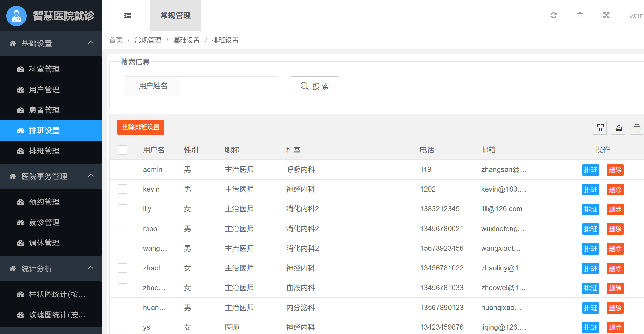
Task: Open 调休管理 in sidebar
Action: click(51, 243)
